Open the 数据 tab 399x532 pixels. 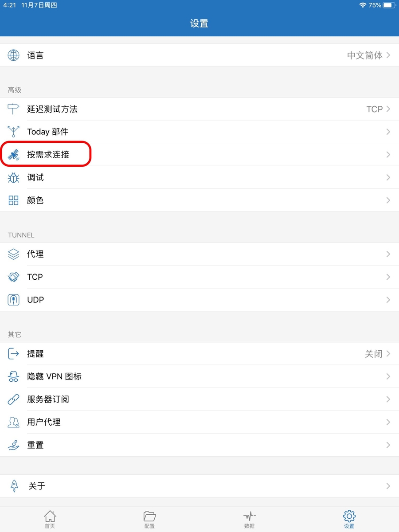(x=250, y=520)
